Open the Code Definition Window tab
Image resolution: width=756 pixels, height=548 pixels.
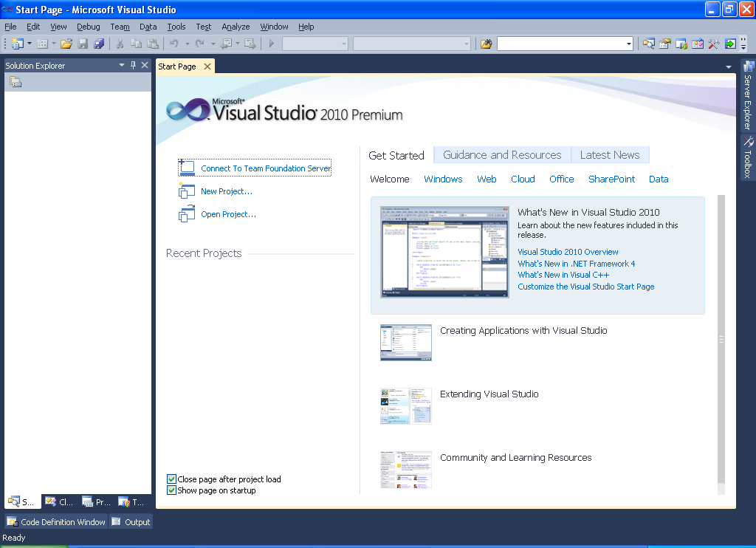[x=56, y=521]
